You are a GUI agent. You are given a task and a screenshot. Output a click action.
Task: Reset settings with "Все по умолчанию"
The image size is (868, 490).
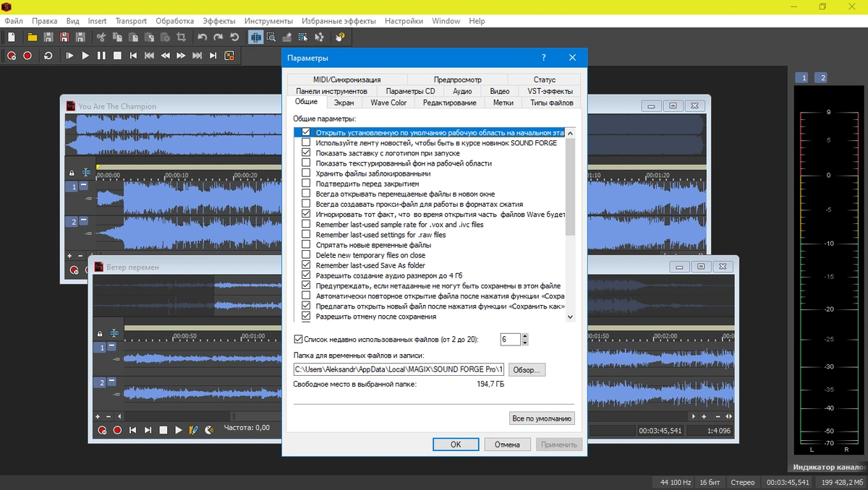(x=542, y=418)
